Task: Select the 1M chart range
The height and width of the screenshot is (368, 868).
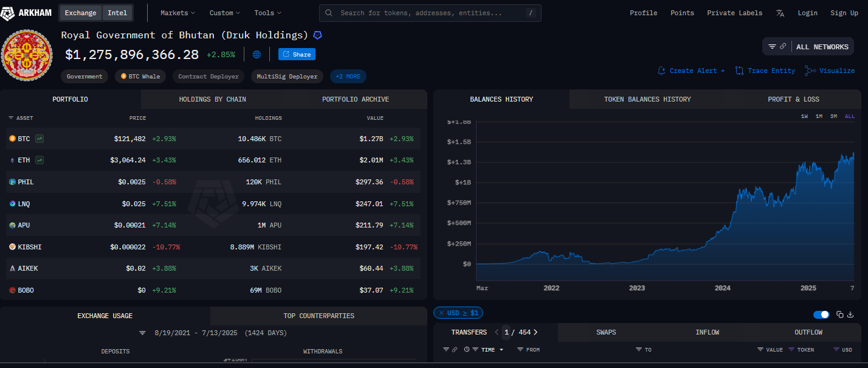Action: click(x=819, y=116)
